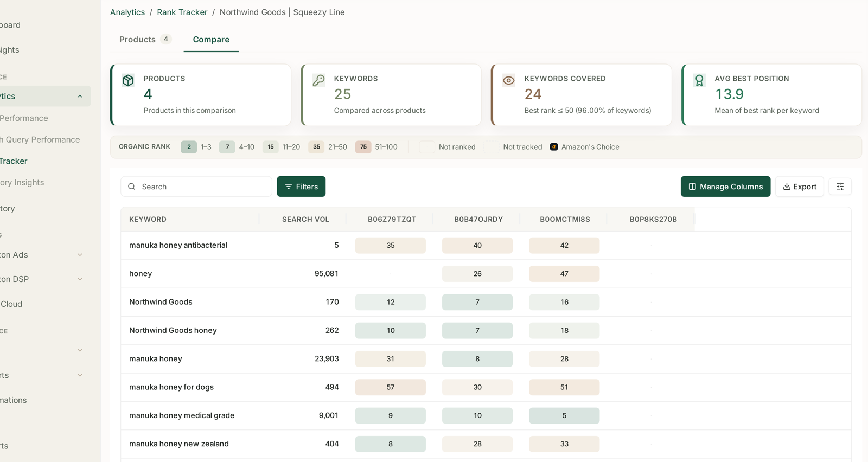
Task: Click the Amazon's Choice badge icon in the legend
Action: (554, 147)
